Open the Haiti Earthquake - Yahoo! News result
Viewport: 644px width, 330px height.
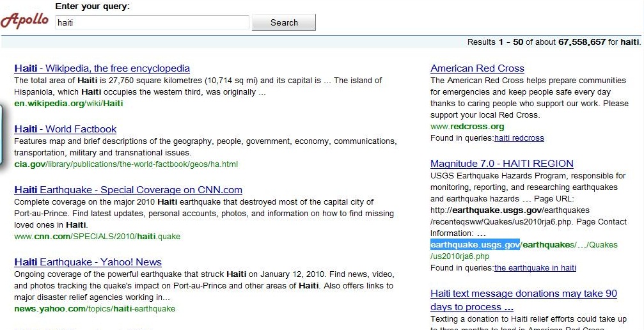[x=88, y=262]
